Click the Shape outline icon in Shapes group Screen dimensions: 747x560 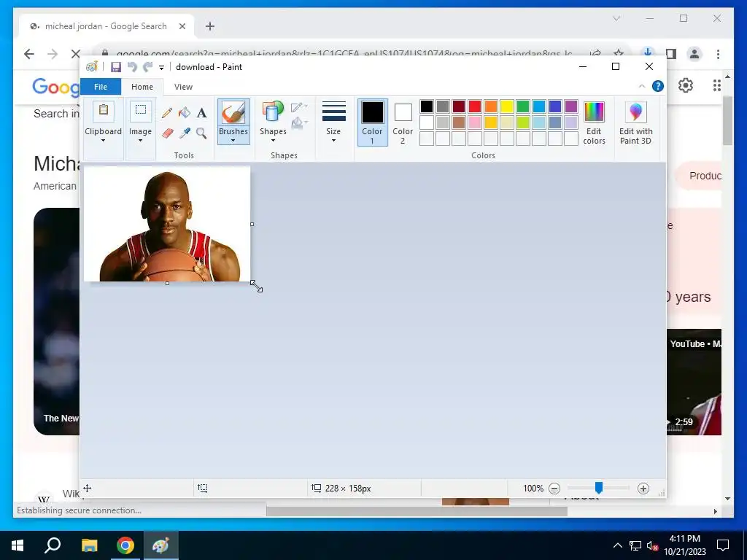298,107
